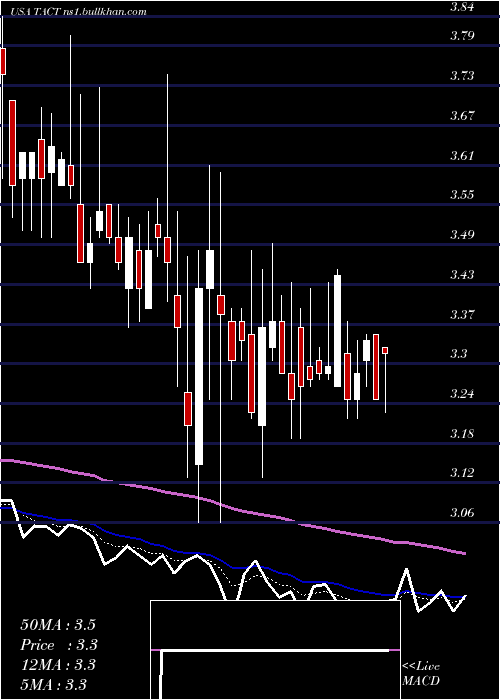Viewport: 500px width, 700px height.
Task: Click the 3.61 price axis label
Action: click(x=462, y=155)
